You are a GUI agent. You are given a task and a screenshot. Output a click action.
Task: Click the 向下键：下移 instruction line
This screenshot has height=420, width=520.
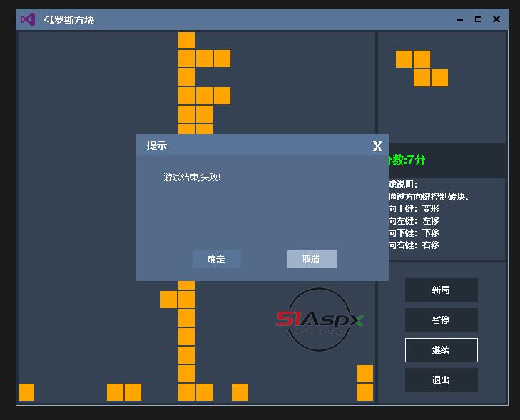pyautogui.click(x=414, y=233)
